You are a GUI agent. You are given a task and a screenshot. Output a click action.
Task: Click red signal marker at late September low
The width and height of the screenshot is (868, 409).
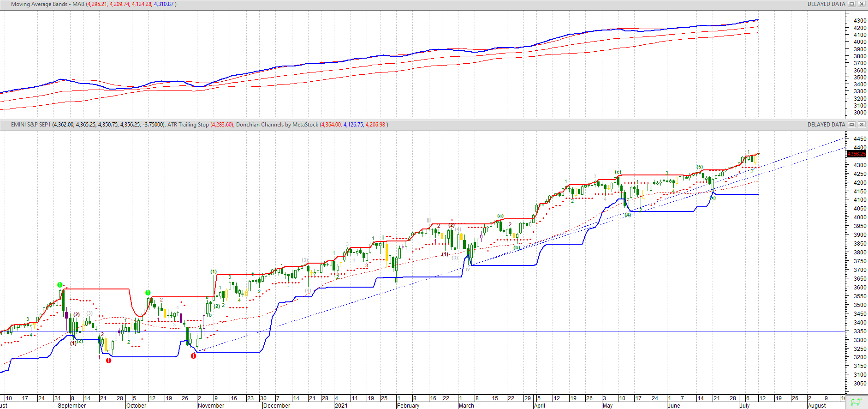pyautogui.click(x=108, y=361)
